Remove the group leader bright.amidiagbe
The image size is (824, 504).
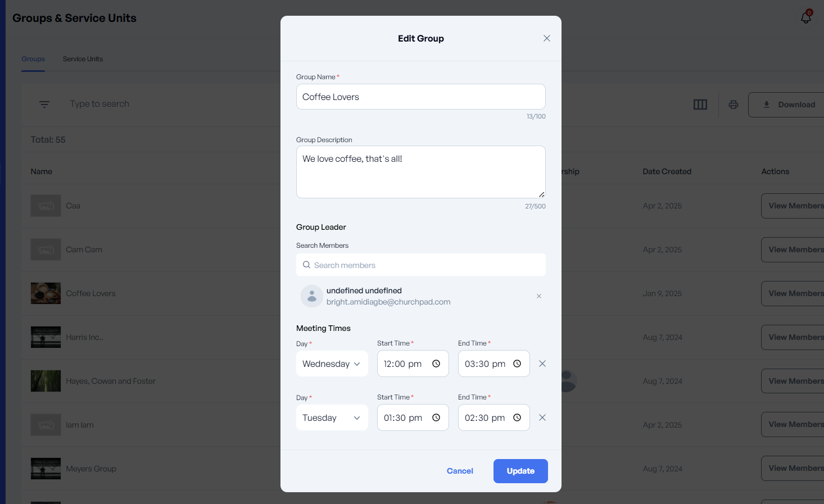tap(538, 296)
